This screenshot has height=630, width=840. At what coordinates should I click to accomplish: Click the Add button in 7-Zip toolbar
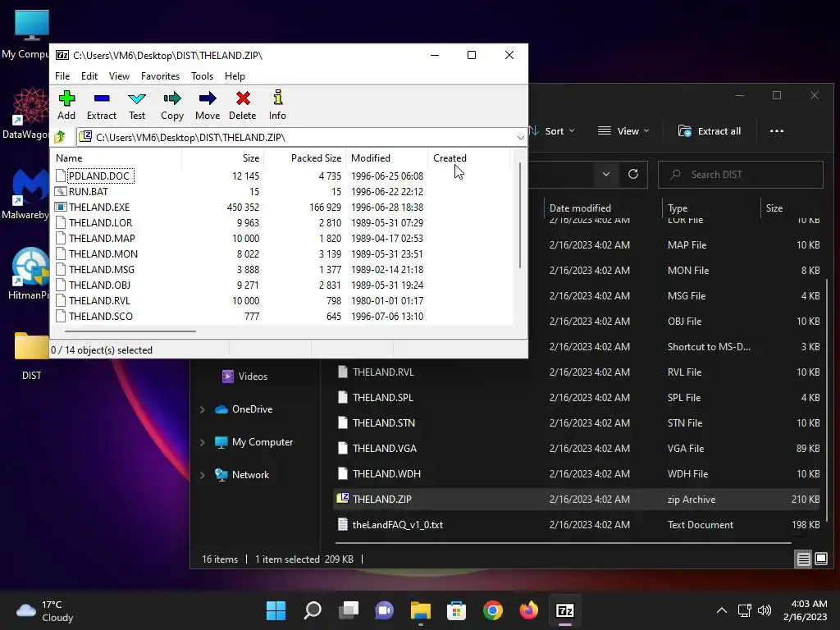(x=66, y=105)
